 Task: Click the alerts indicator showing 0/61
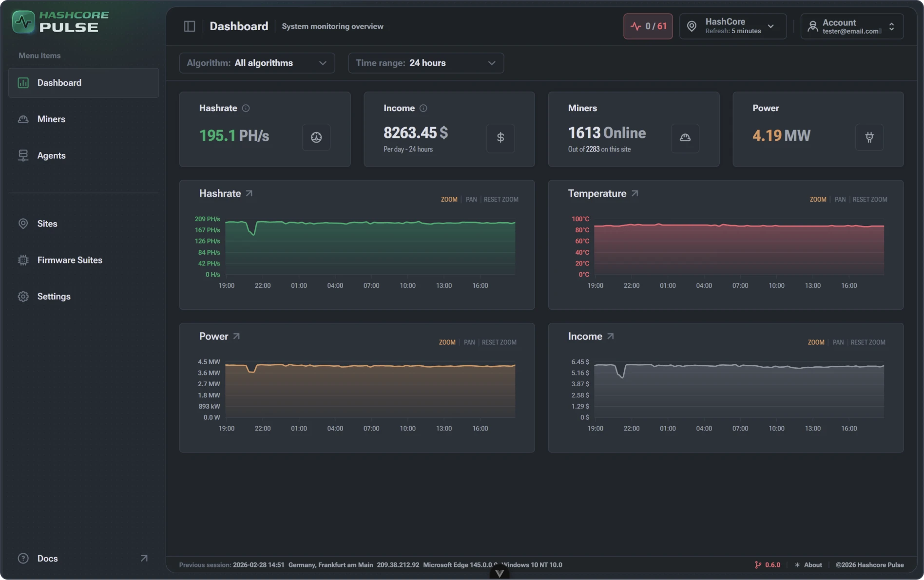click(648, 26)
